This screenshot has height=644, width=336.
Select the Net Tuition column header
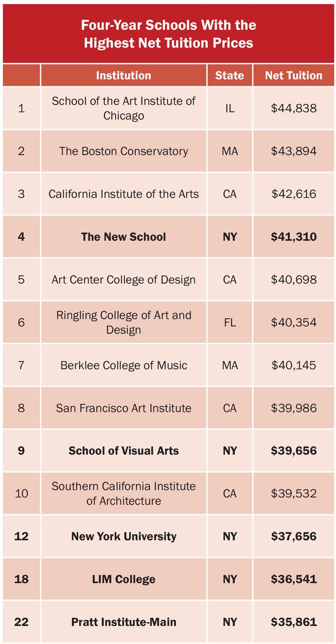pos(294,75)
